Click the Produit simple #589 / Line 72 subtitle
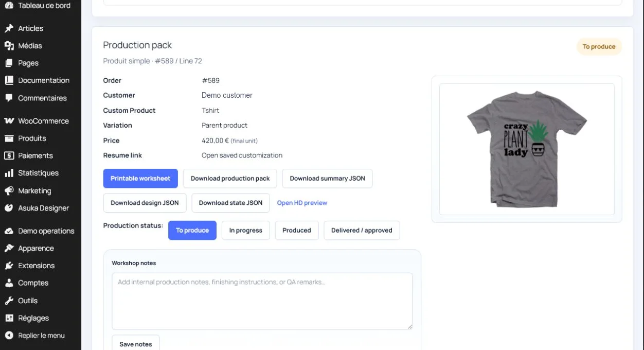Viewport: 644px width, 350px height. point(152,61)
